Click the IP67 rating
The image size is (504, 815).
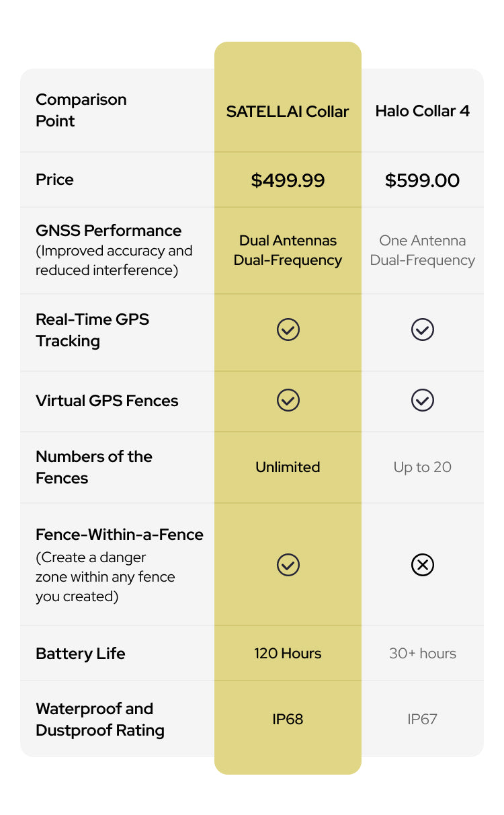[422, 719]
